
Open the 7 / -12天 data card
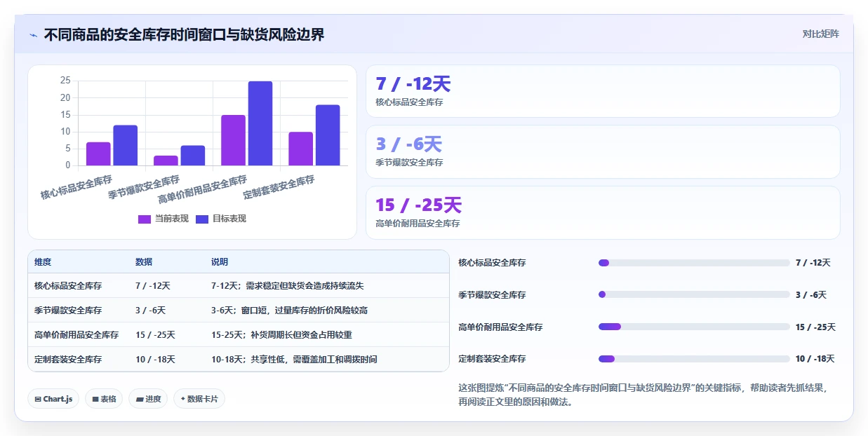[603, 91]
